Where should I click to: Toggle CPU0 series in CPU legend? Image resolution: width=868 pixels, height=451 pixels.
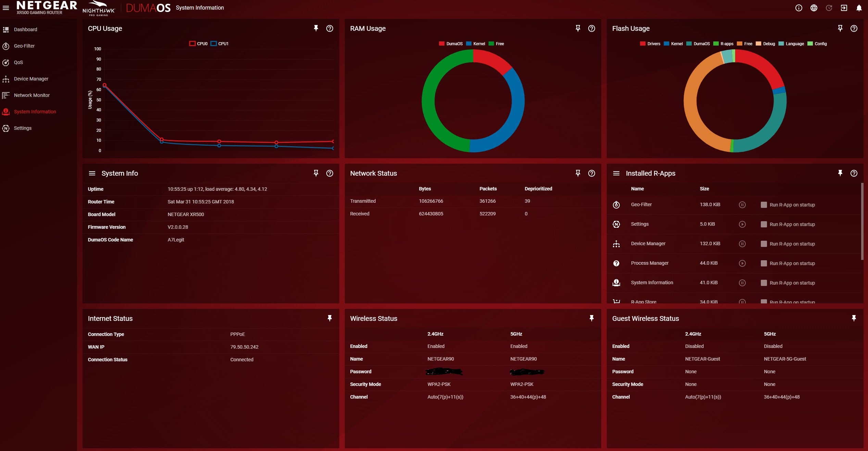point(198,43)
